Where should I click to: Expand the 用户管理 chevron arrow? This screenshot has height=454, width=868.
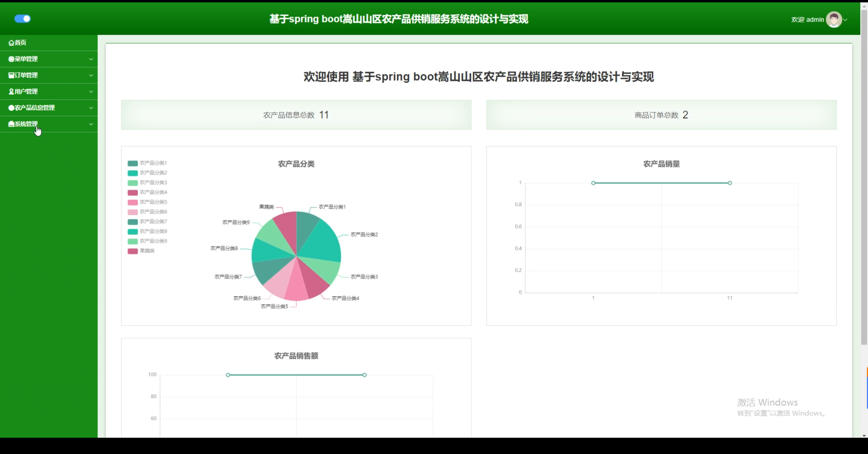pyautogui.click(x=91, y=91)
